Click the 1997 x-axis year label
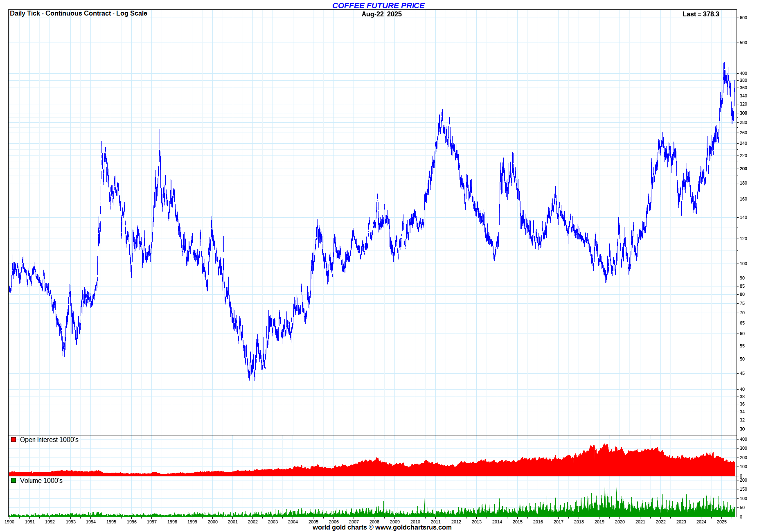The width and height of the screenshot is (757, 532). (x=152, y=522)
